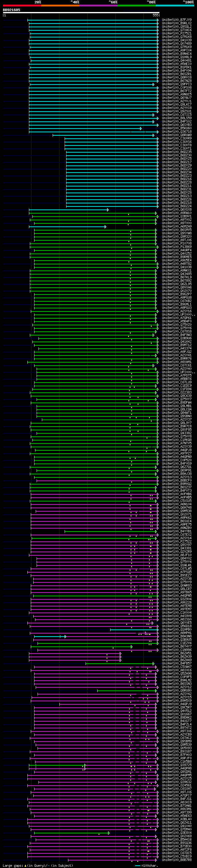Click the cyan ~100% identity legend segment
Viewport: 197px width, 868px height.
pyautogui.click(x=175, y=6)
